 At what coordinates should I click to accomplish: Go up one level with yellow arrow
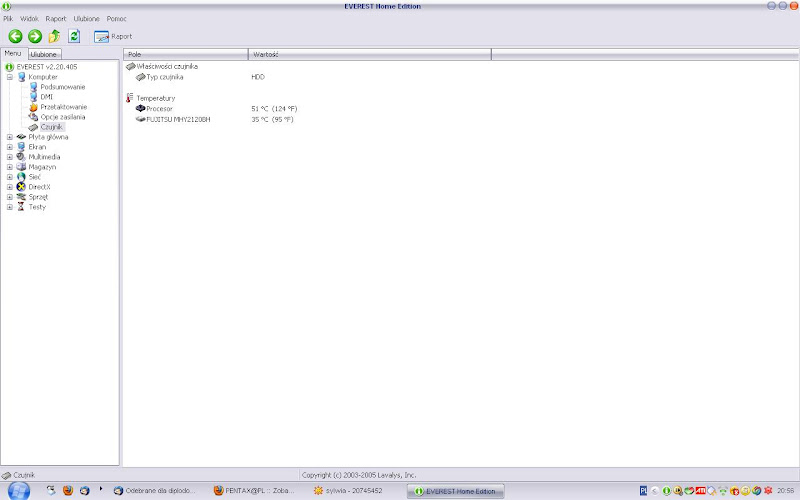point(54,36)
